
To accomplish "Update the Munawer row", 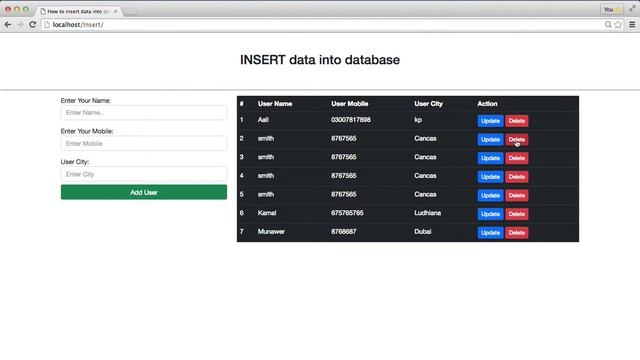I will (490, 233).
